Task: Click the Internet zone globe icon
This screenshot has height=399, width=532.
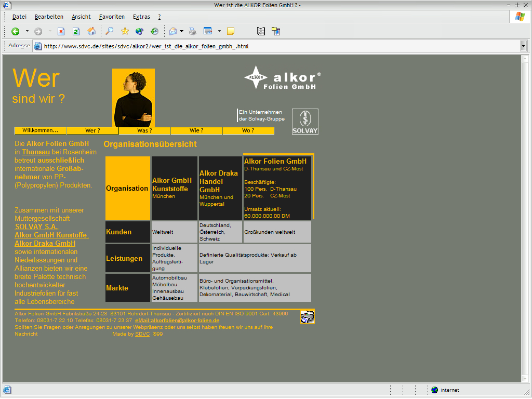Action: (x=435, y=390)
